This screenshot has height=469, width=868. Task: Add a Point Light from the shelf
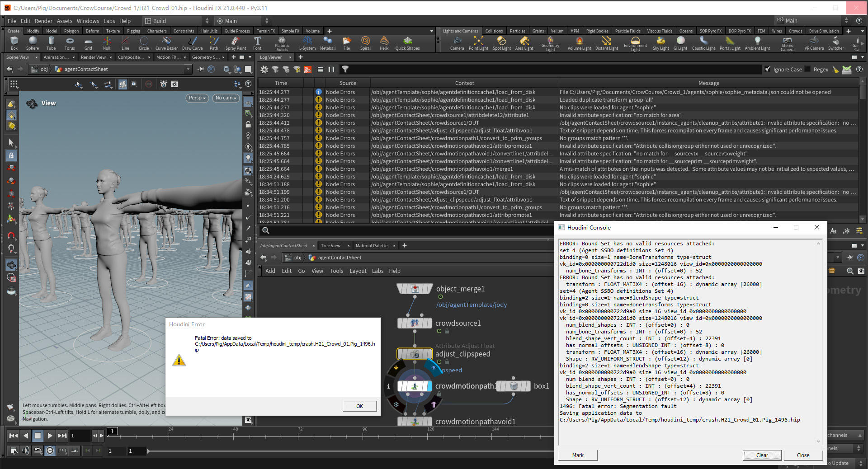(478, 43)
